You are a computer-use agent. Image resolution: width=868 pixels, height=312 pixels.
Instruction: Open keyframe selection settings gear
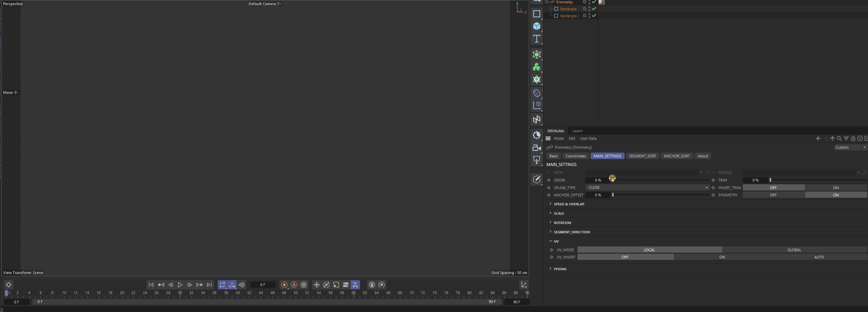tap(304, 285)
